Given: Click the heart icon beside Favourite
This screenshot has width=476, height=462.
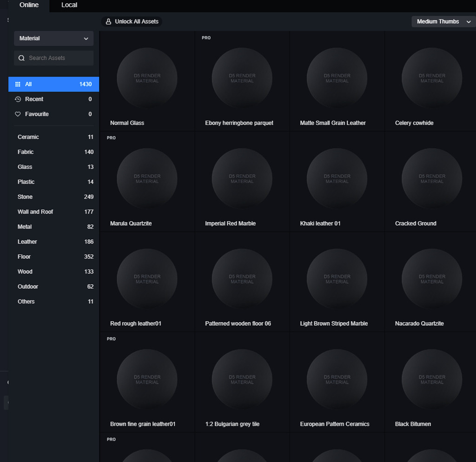Looking at the screenshot, I should [x=18, y=114].
